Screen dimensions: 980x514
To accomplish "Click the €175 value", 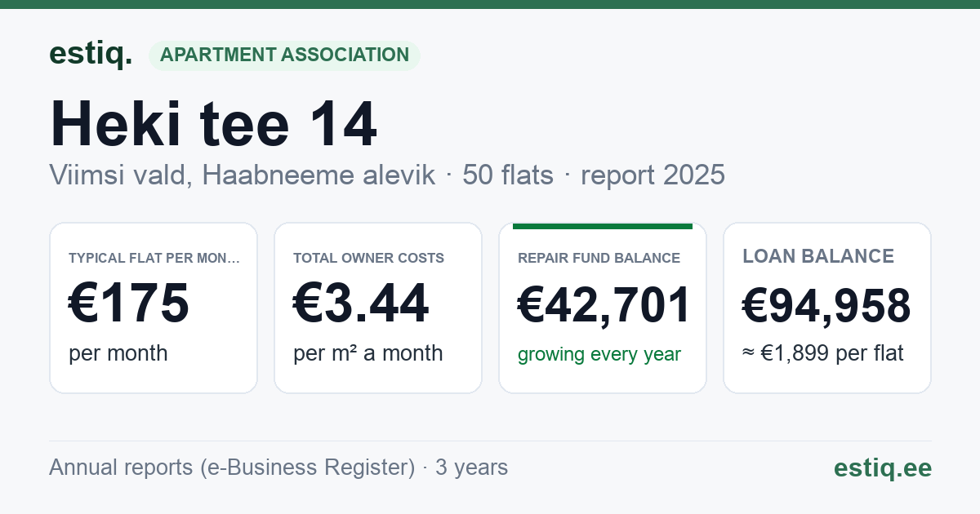I will pyautogui.click(x=129, y=303).
